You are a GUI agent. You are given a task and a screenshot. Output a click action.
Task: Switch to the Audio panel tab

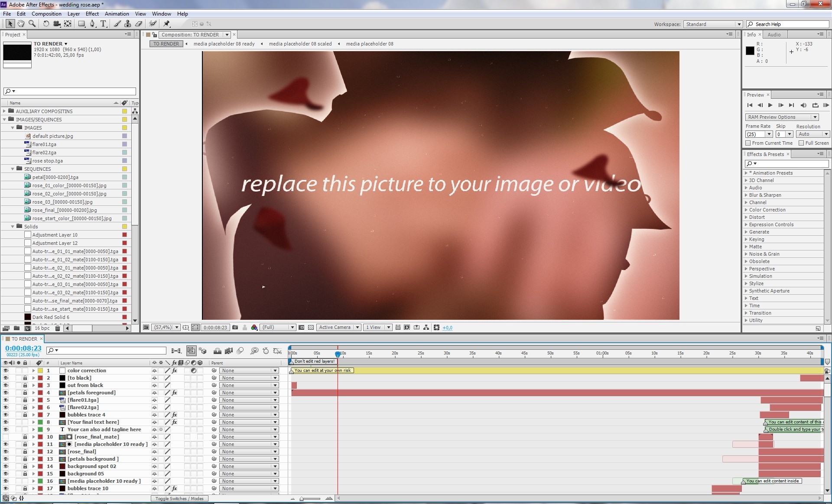pyautogui.click(x=774, y=35)
